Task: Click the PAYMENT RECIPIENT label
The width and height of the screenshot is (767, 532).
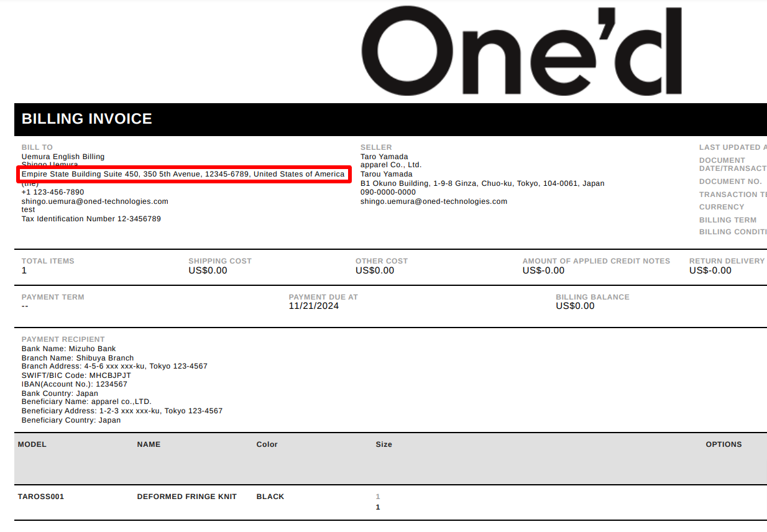Action: [63, 339]
